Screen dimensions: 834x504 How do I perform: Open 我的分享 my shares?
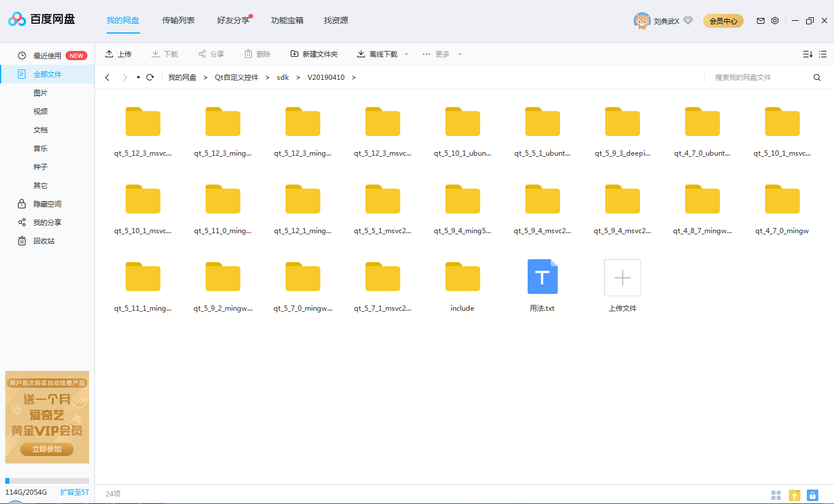click(47, 222)
